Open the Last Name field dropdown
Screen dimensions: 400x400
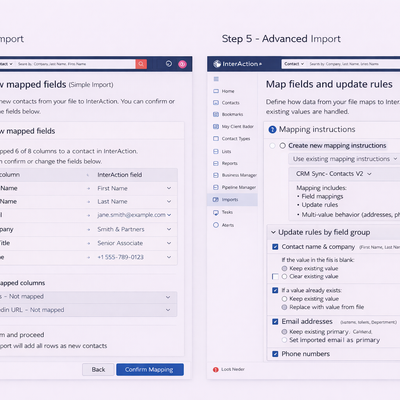click(134, 202)
